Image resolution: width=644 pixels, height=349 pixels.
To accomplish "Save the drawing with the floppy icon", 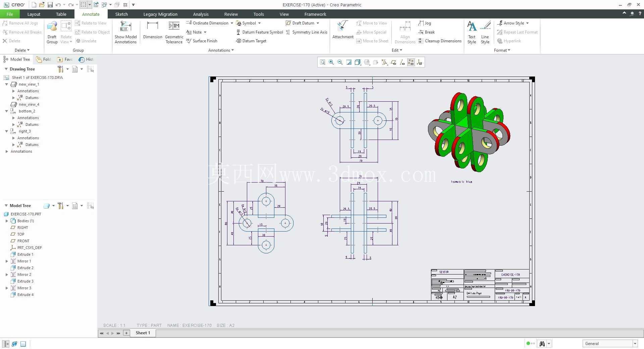I will (x=50, y=5).
